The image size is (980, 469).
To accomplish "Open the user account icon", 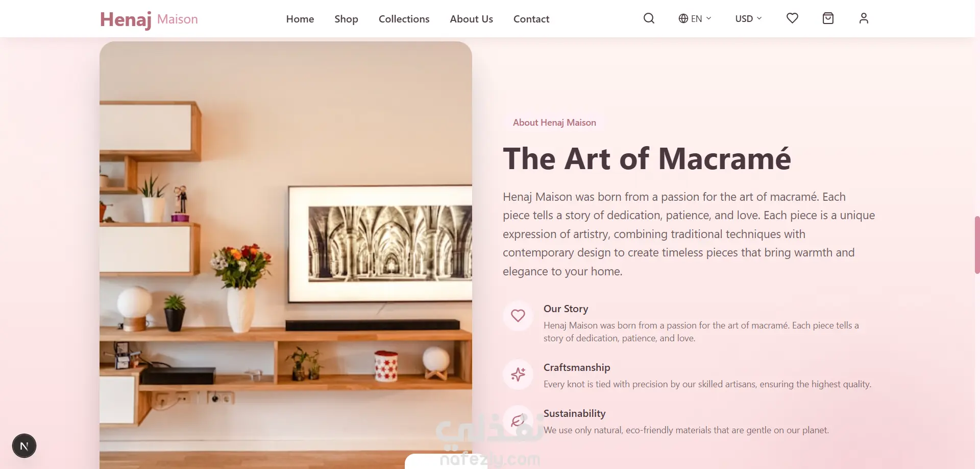I will pos(864,18).
